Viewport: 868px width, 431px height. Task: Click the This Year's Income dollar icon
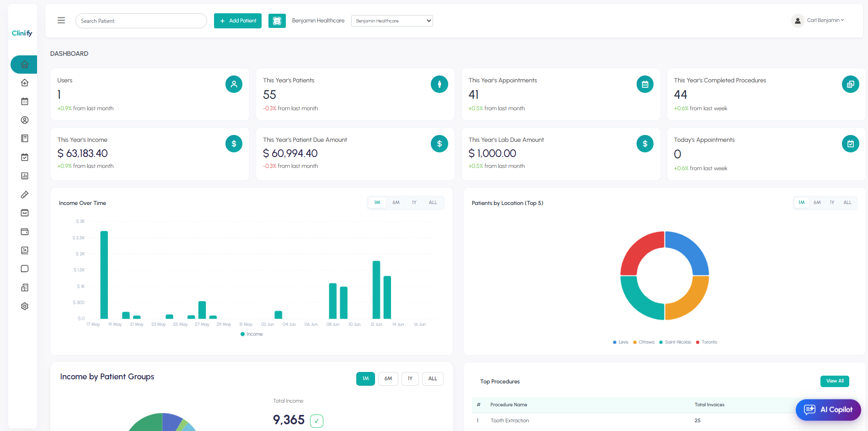(x=234, y=144)
